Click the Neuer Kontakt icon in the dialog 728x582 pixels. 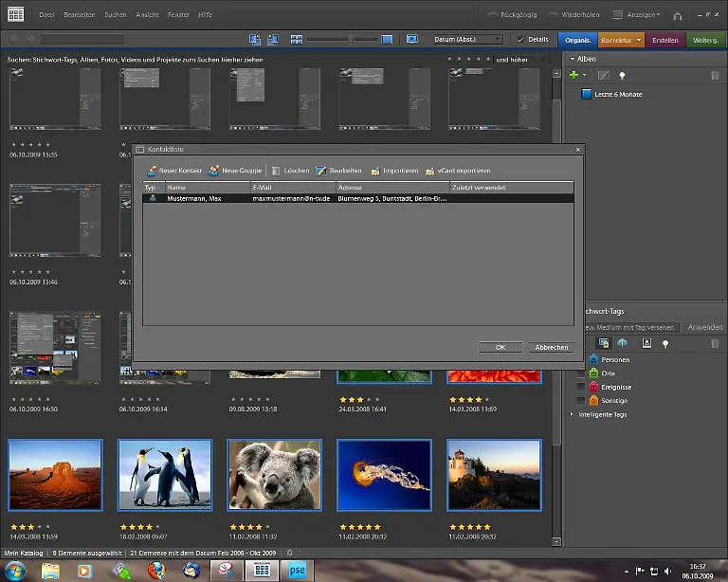click(152, 171)
